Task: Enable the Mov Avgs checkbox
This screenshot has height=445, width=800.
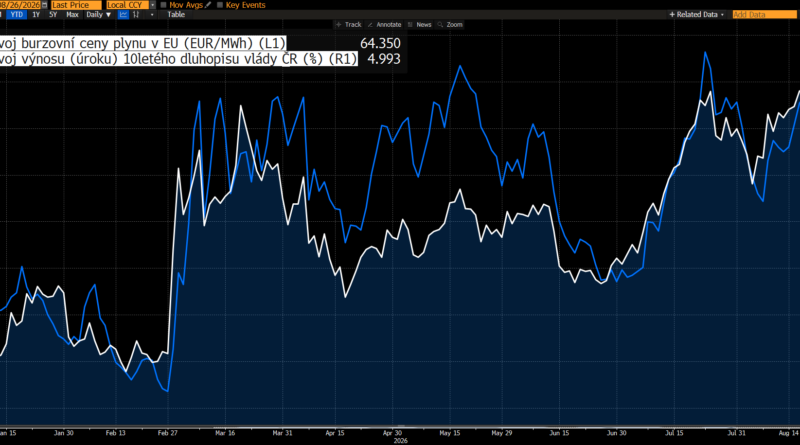Action: point(163,5)
